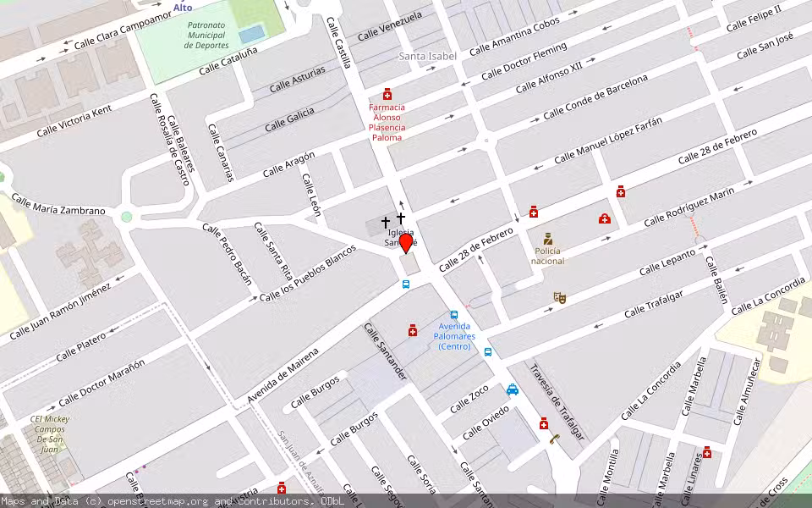Select the Calle Conde de Barcelona label
Image resolution: width=812 pixels, height=508 pixels.
595,97
